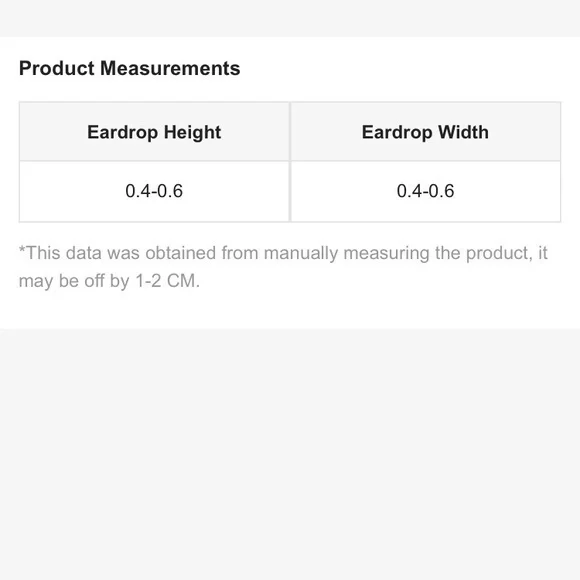Click the gray strip above the measurements card
Viewport: 580px width, 580px height.
click(x=290, y=18)
